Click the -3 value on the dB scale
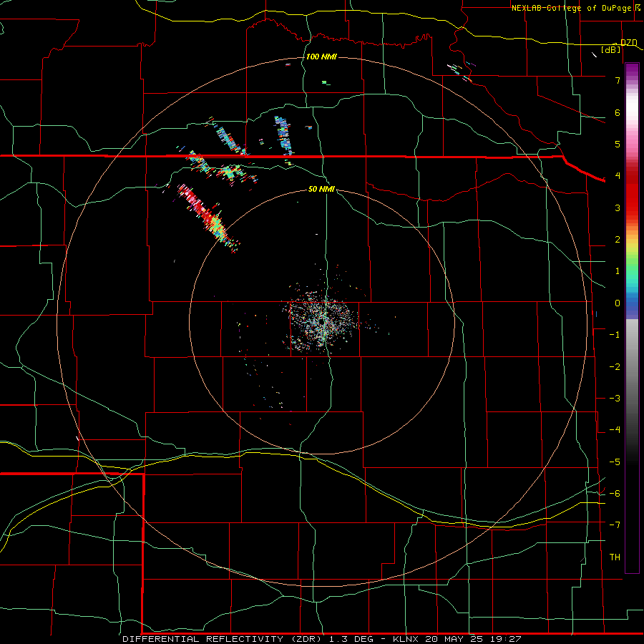644x644 pixels. [x=615, y=399]
